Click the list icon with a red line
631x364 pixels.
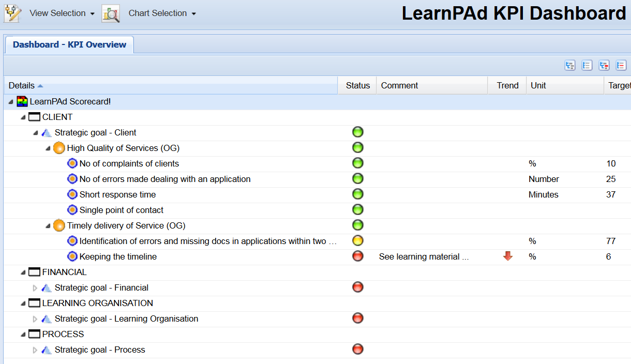[621, 65]
